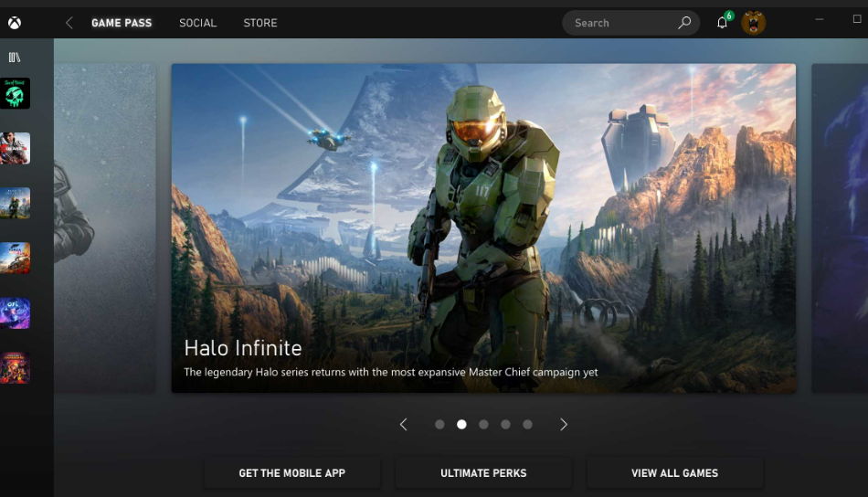Select the third carousel dot
Image resolution: width=868 pixels, height=497 pixels.
click(x=484, y=425)
